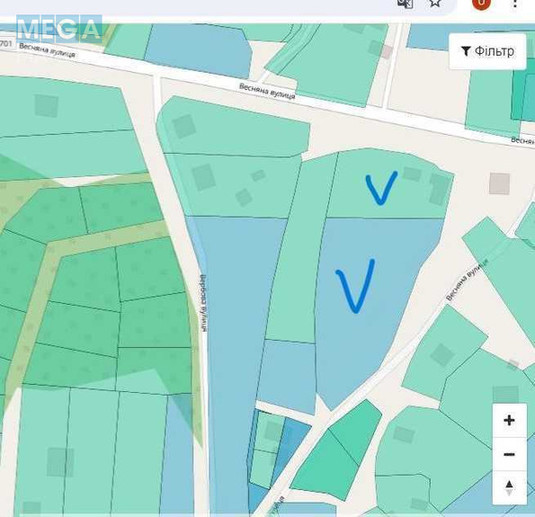
Task: Zoom out with the minus button
Action: [x=509, y=454]
